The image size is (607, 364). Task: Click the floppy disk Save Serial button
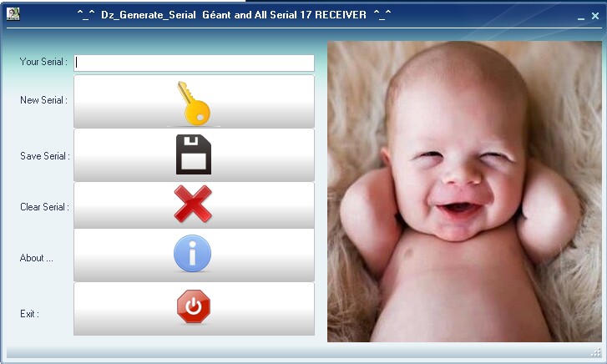click(194, 155)
